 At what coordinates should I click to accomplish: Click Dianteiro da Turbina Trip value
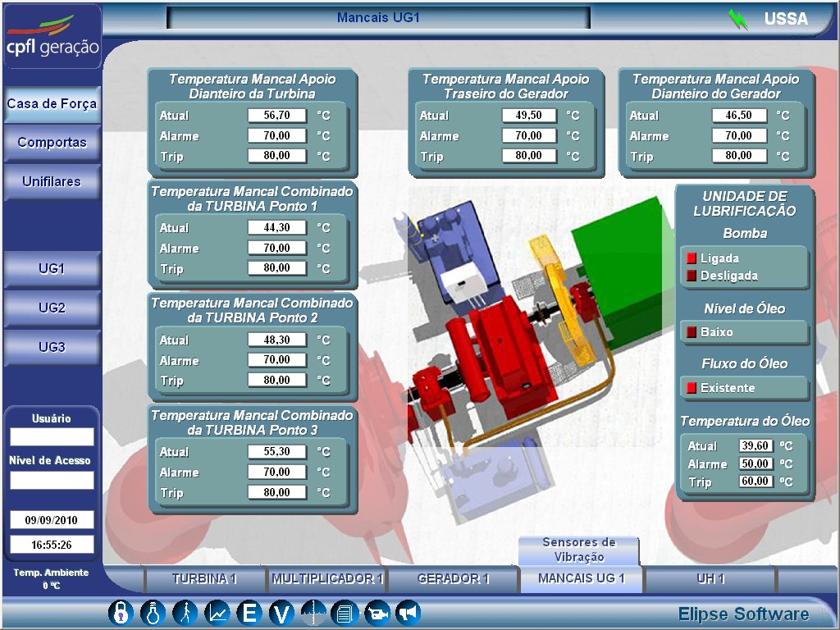pos(277,156)
